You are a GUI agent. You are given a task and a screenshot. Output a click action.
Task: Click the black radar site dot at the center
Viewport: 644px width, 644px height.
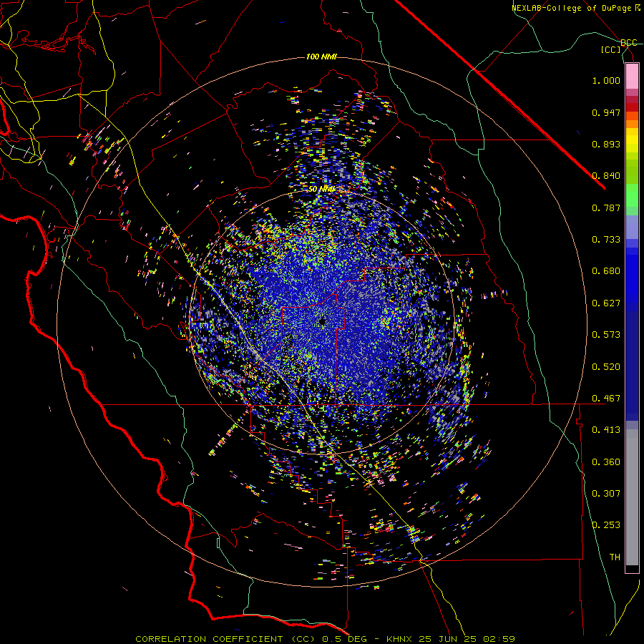click(322, 321)
